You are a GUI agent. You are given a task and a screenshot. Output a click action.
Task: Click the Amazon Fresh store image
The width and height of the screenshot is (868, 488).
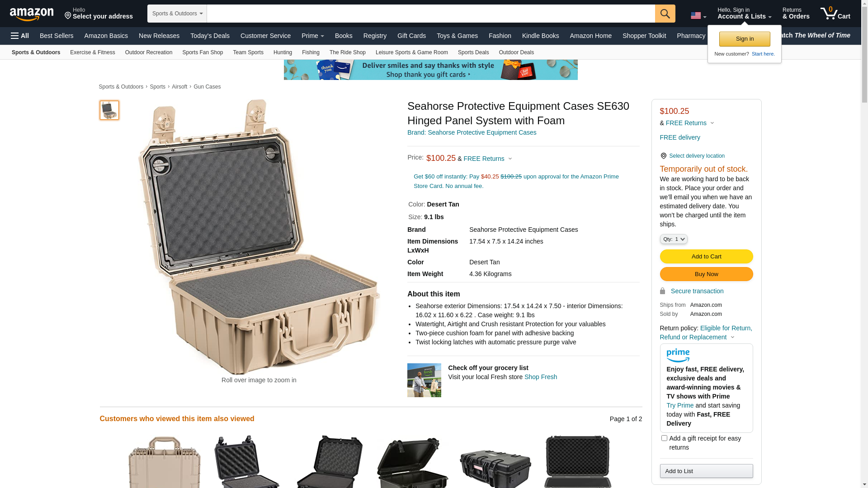click(424, 380)
